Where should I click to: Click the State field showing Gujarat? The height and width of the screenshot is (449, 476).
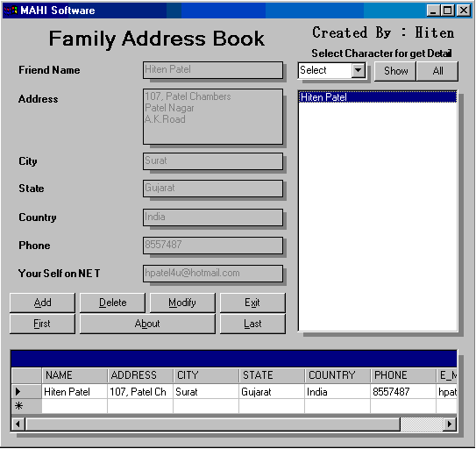(213, 189)
